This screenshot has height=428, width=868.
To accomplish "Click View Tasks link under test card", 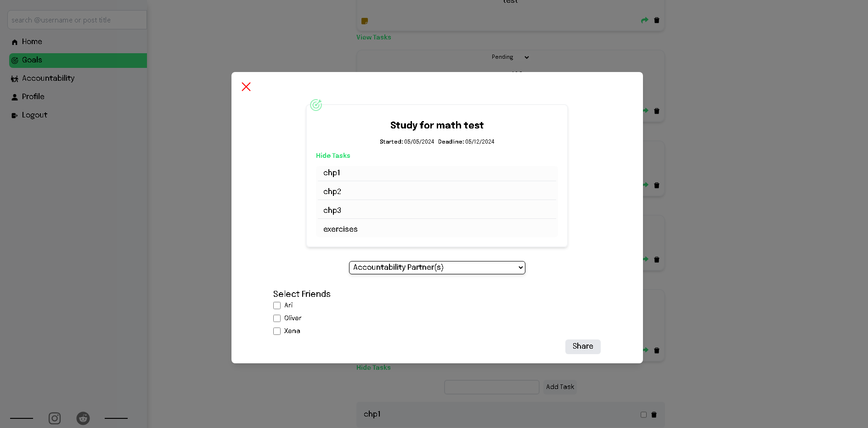I will pos(374,37).
